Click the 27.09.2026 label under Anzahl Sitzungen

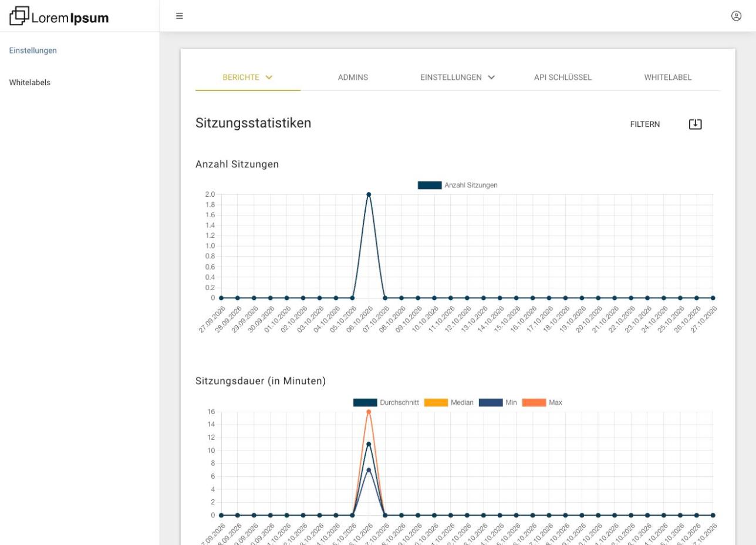pos(211,320)
